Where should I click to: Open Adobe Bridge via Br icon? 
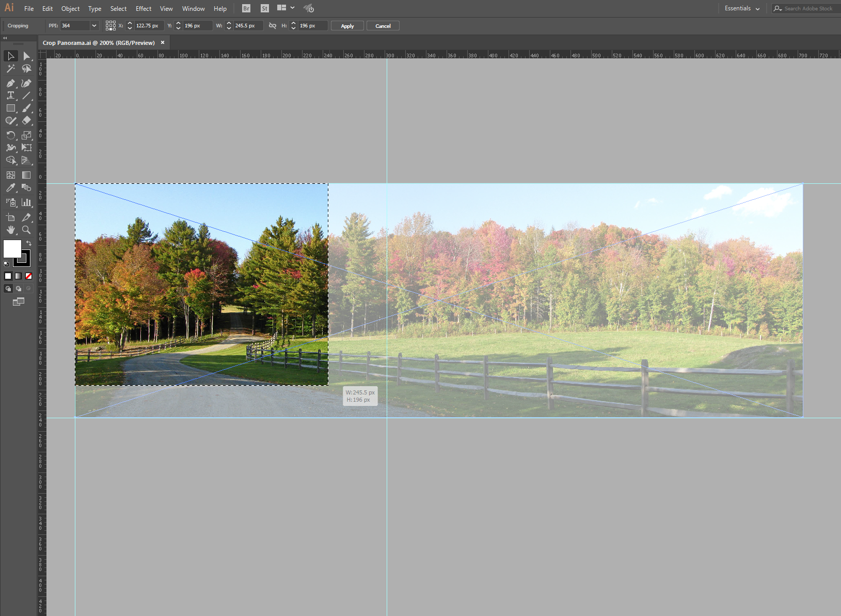coord(246,8)
